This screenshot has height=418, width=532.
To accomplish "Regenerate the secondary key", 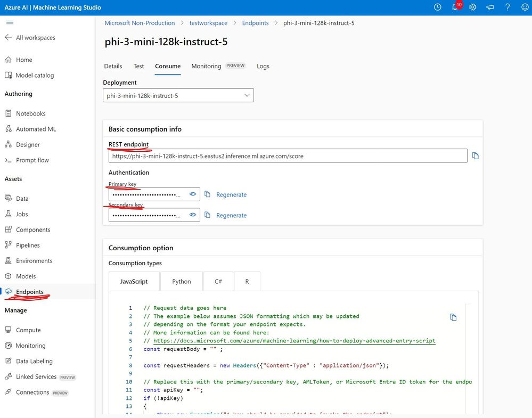I will pyautogui.click(x=232, y=216).
